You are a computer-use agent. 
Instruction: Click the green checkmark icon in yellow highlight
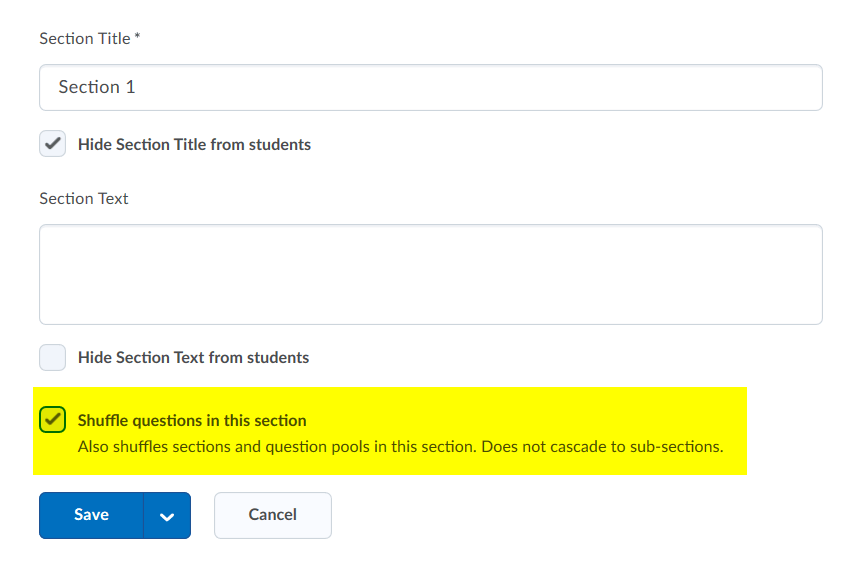[x=53, y=420]
